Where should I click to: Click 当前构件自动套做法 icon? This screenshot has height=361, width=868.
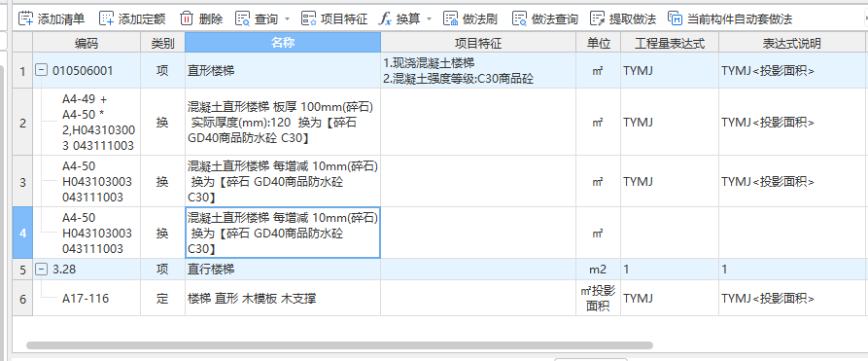(x=675, y=18)
